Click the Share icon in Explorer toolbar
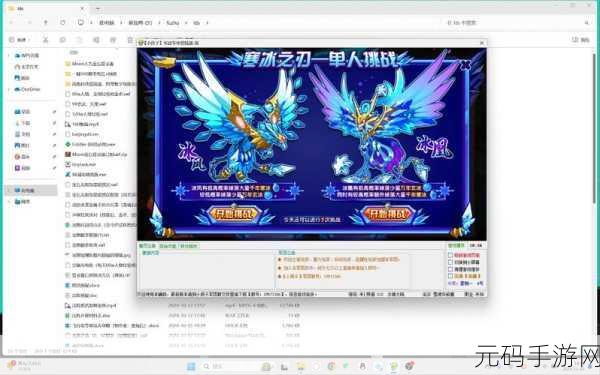The image size is (600, 375). tap(113, 40)
